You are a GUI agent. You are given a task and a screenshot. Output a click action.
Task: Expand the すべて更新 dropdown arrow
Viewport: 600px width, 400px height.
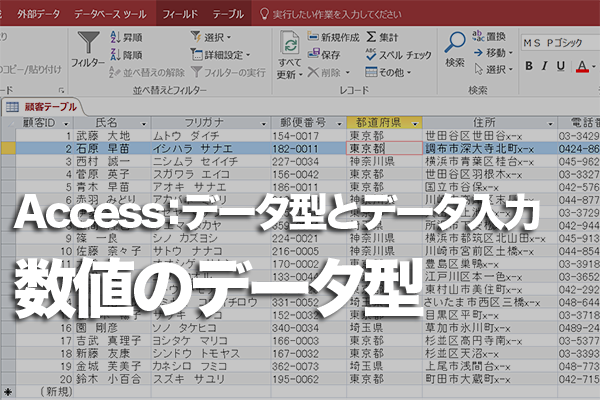coord(301,75)
